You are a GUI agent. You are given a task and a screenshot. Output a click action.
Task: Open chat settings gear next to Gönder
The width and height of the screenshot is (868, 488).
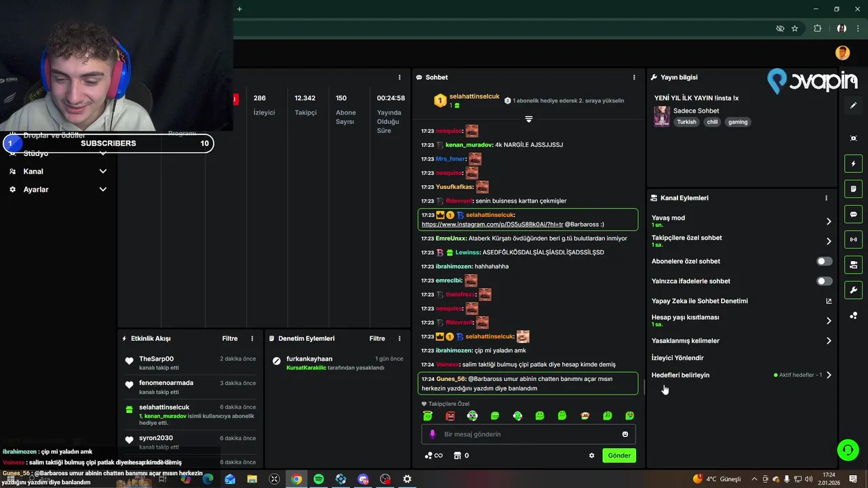(x=591, y=455)
